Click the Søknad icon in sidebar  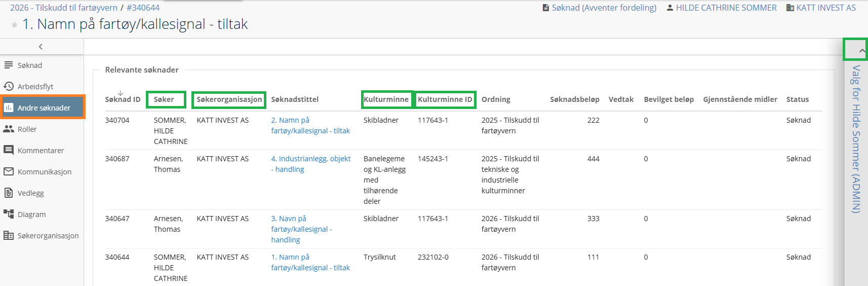tap(9, 65)
